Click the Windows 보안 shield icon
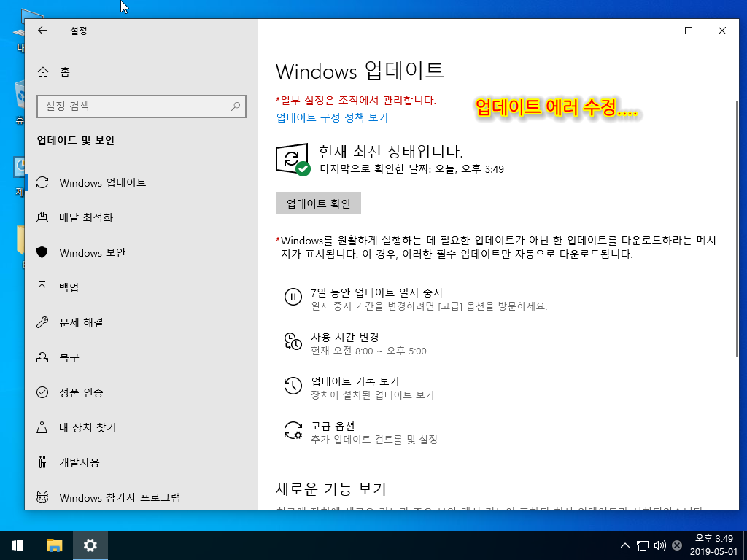 pos(42,252)
